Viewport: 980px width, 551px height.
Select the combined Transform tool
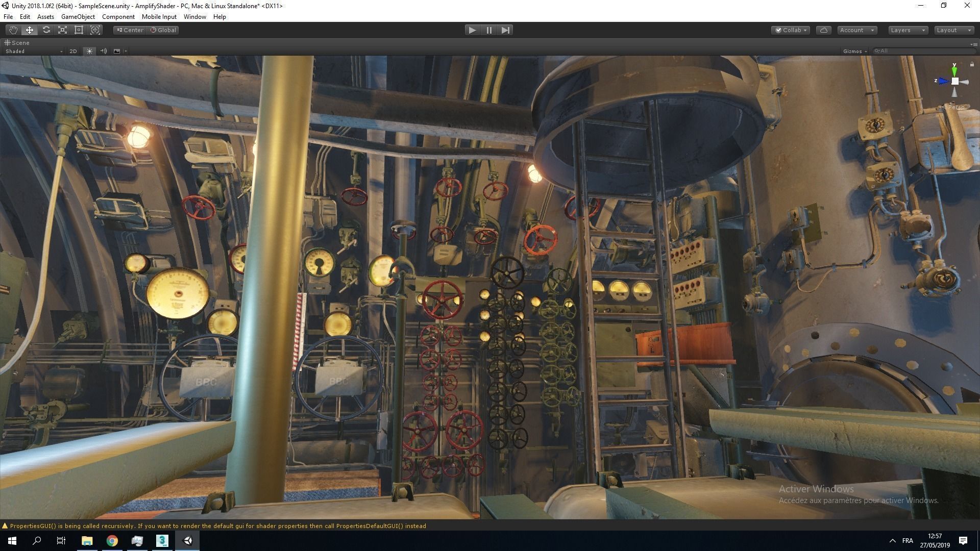tap(95, 30)
